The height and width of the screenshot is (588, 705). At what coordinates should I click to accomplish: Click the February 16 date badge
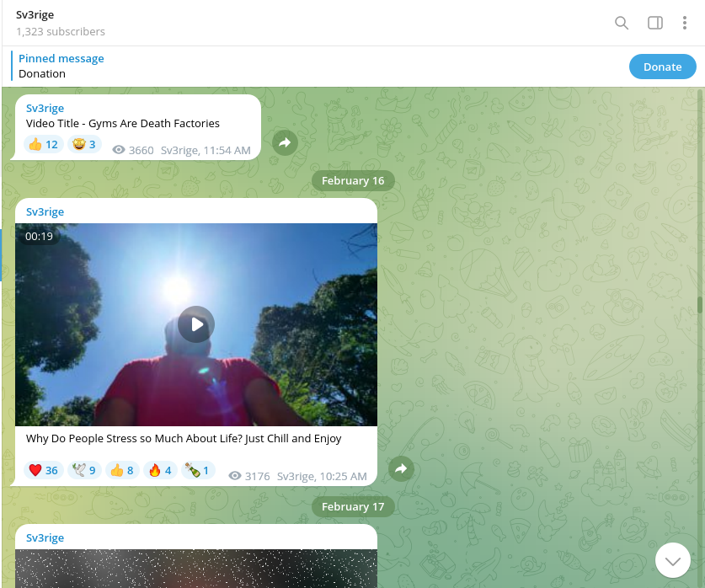(x=353, y=181)
